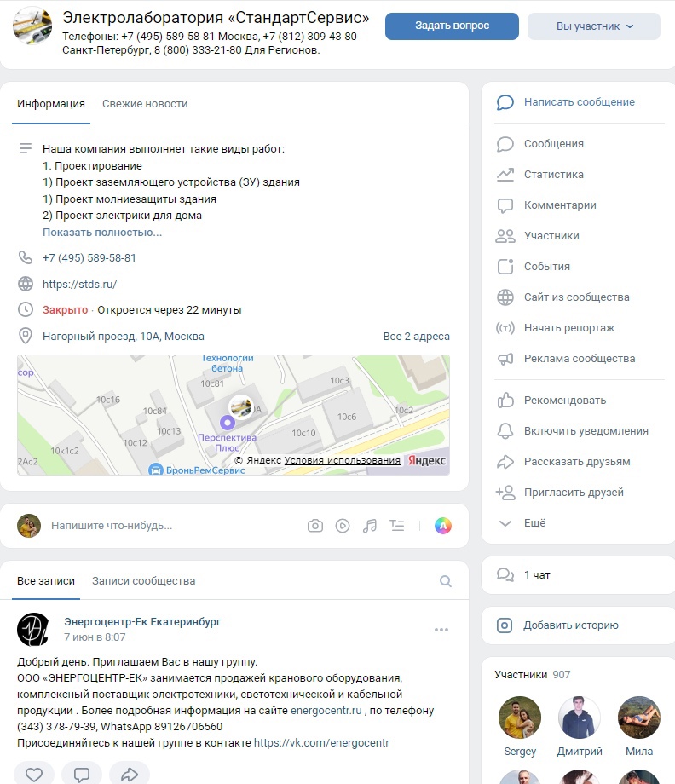Click the 'Начать репортаж' broadcast icon

[505, 328]
